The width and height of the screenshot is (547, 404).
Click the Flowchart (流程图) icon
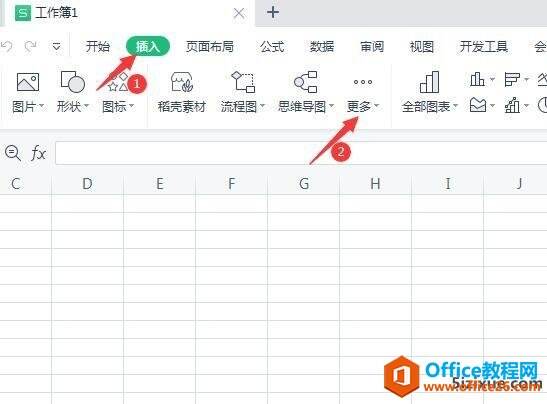point(243,82)
